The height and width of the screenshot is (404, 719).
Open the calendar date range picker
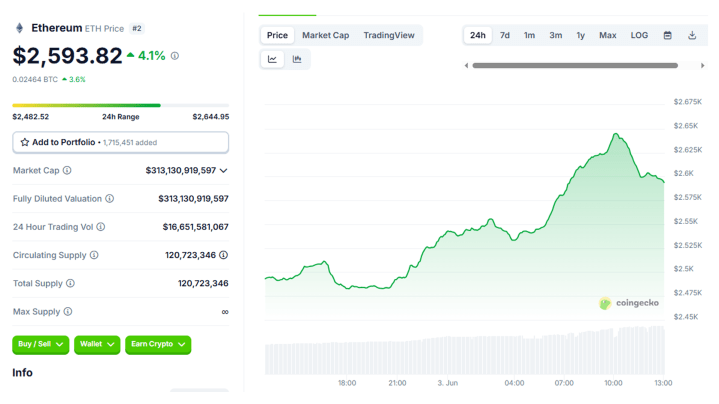pyautogui.click(x=668, y=35)
